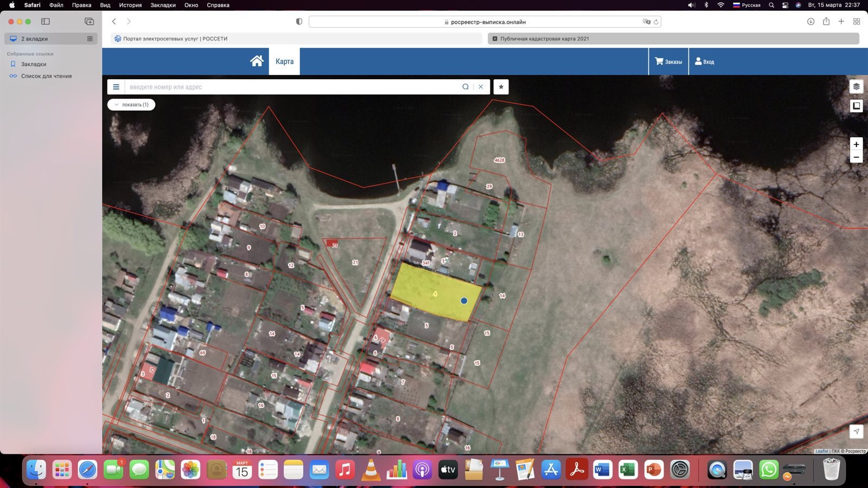
Task: Show Safari downloads
Action: [x=810, y=22]
